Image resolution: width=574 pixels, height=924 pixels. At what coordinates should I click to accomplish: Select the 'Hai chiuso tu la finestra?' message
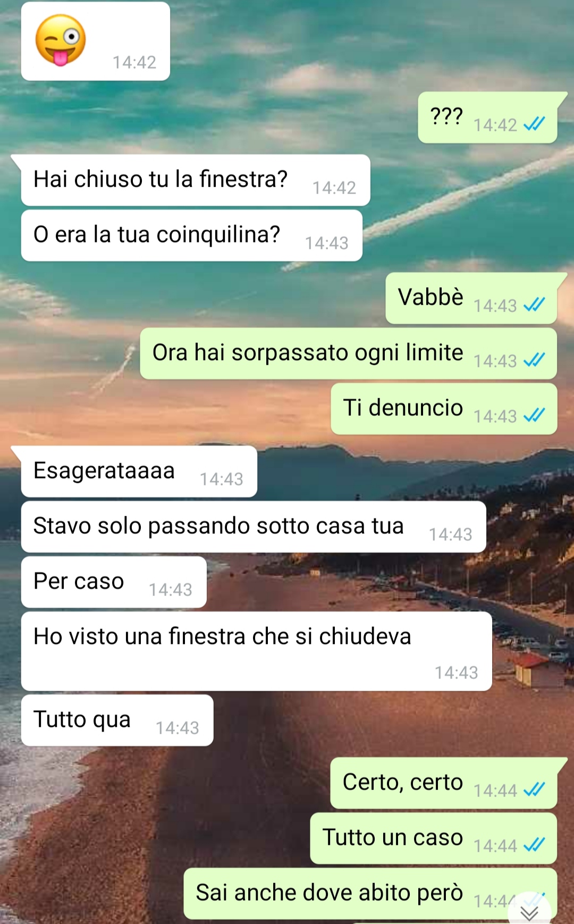coord(196,180)
